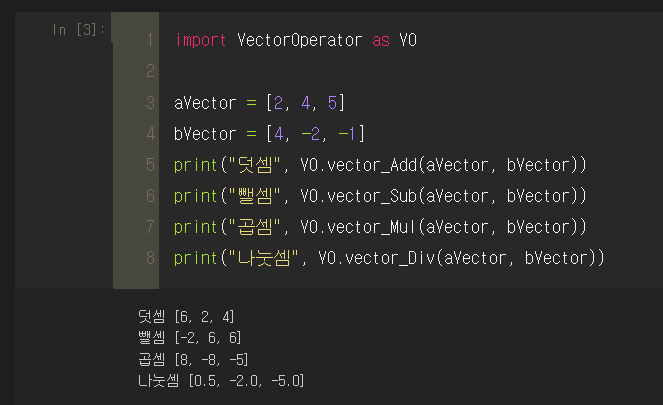Image resolution: width=663 pixels, height=405 pixels.
Task: Click VO.vector_Sub call on line 6
Action: (443, 196)
